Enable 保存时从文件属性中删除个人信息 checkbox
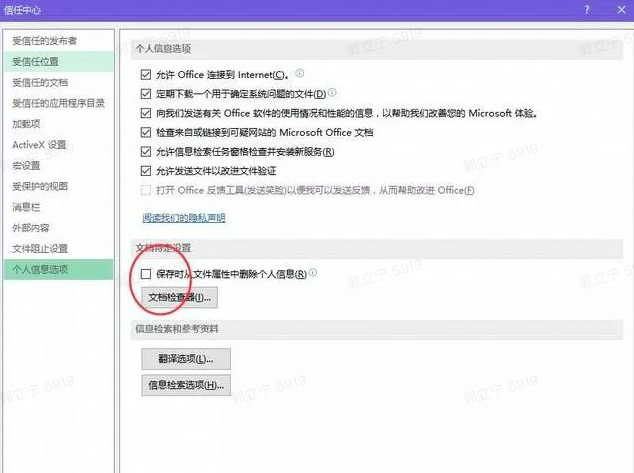 [x=146, y=273]
